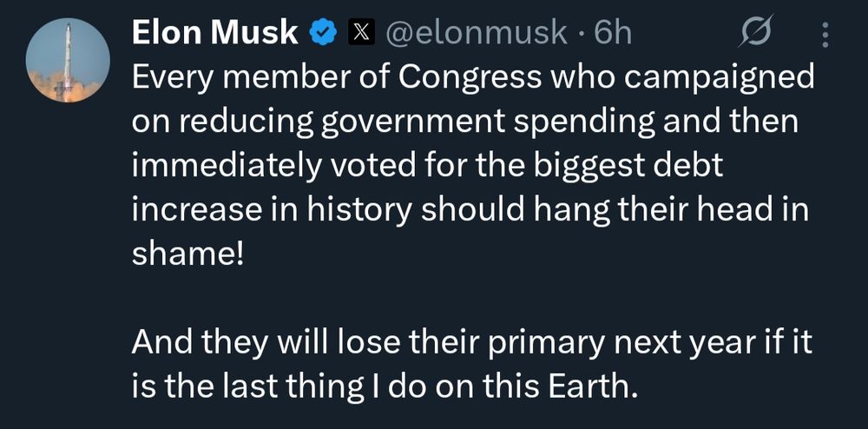Screen dimensions: 868x429
Task: Click the 6h post timestamp
Action: [x=612, y=35]
